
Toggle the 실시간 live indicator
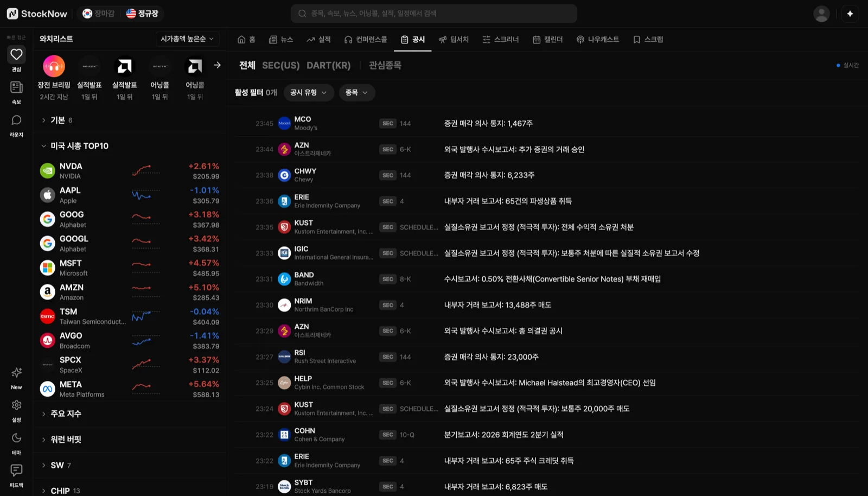pos(847,65)
